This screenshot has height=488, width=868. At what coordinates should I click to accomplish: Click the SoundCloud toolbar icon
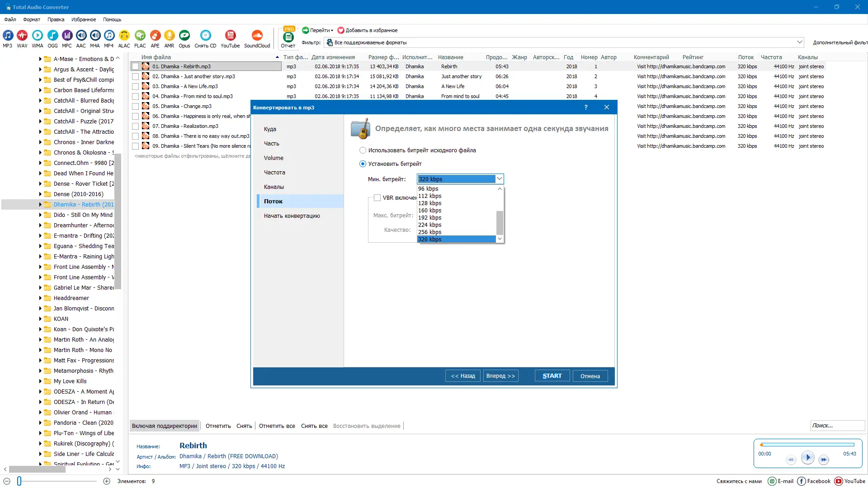click(257, 36)
